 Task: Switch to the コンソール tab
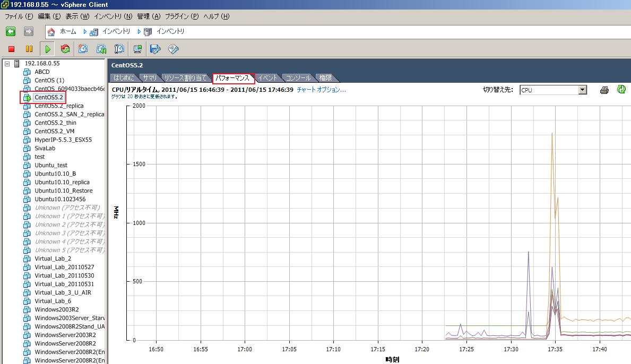point(298,78)
